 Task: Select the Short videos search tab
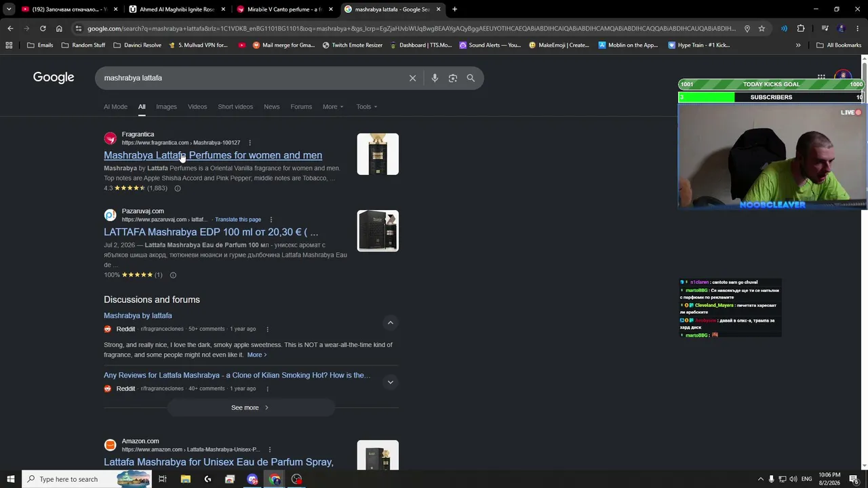pos(235,106)
